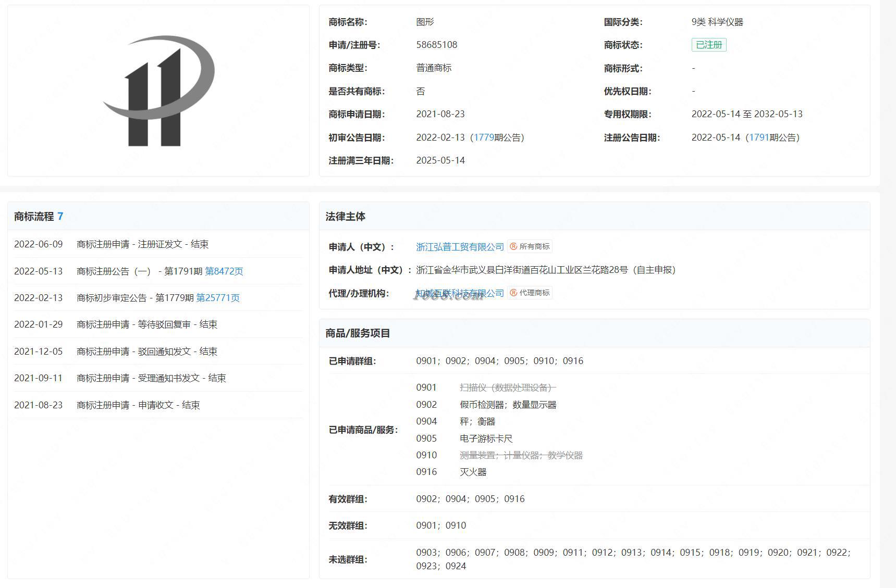Click struck-through item 测量装置；计量仪器；教学仪器
Viewport: 896px width, 588px height.
(x=521, y=455)
